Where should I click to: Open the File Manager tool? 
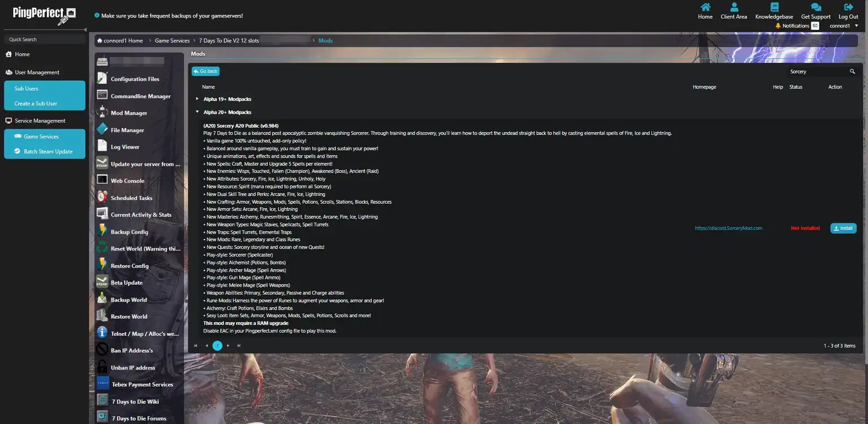pos(127,130)
